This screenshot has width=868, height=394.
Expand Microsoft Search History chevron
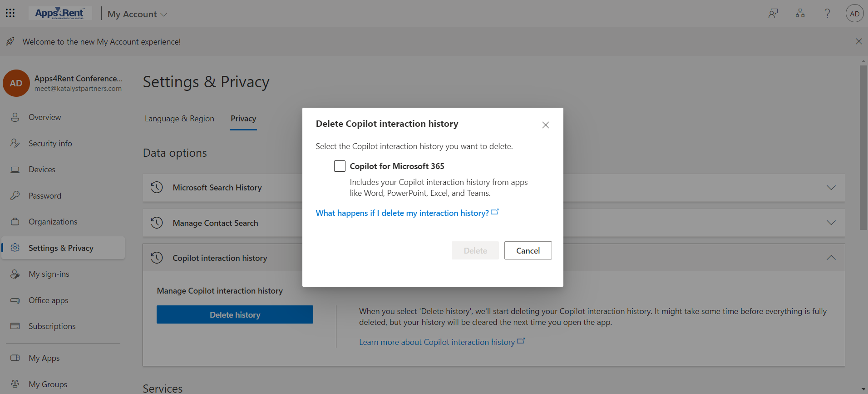click(x=831, y=188)
